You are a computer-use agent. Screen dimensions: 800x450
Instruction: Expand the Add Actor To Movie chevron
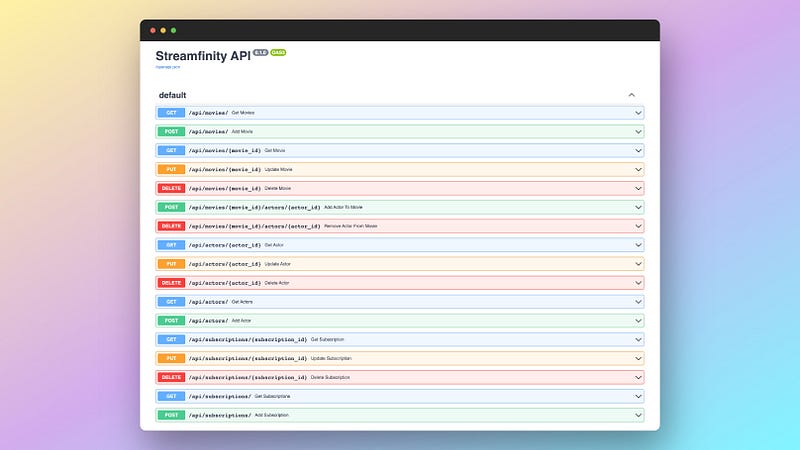(638, 207)
